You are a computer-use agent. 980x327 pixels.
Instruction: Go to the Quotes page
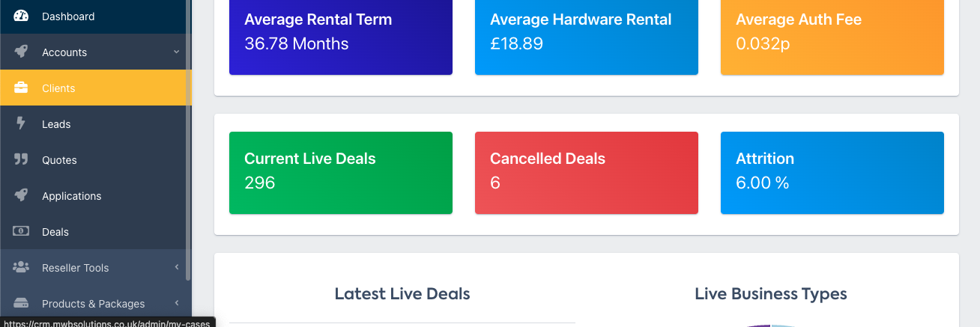click(59, 160)
